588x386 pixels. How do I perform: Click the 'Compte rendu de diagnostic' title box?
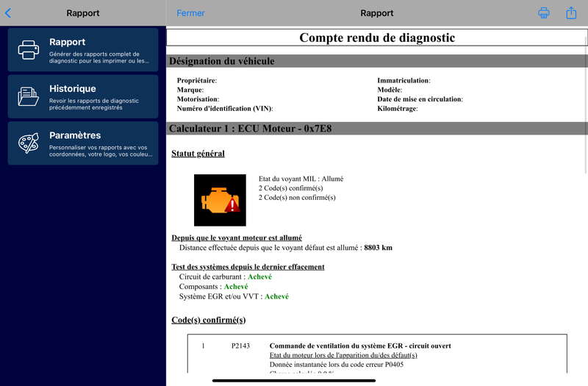coord(377,37)
